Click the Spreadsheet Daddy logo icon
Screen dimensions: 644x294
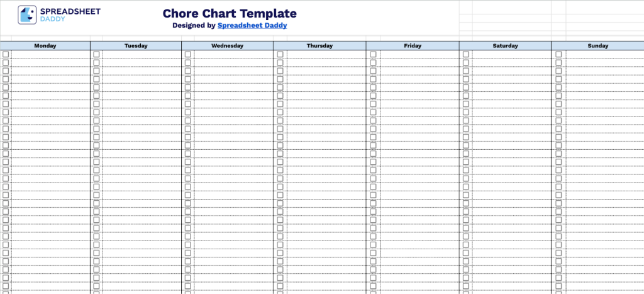pos(27,15)
